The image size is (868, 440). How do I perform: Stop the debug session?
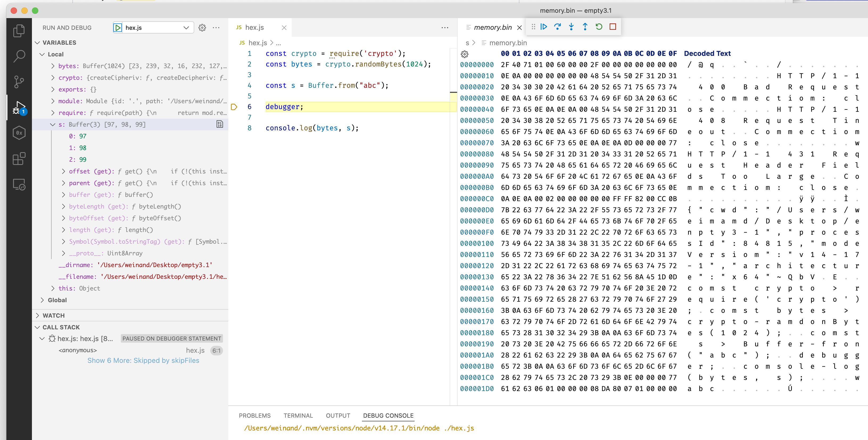point(613,27)
